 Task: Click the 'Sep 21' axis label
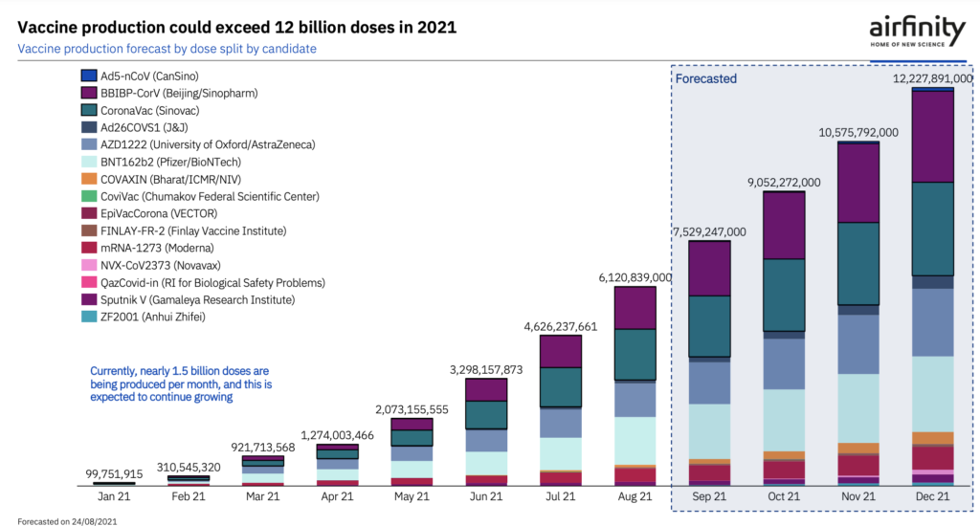709,496
